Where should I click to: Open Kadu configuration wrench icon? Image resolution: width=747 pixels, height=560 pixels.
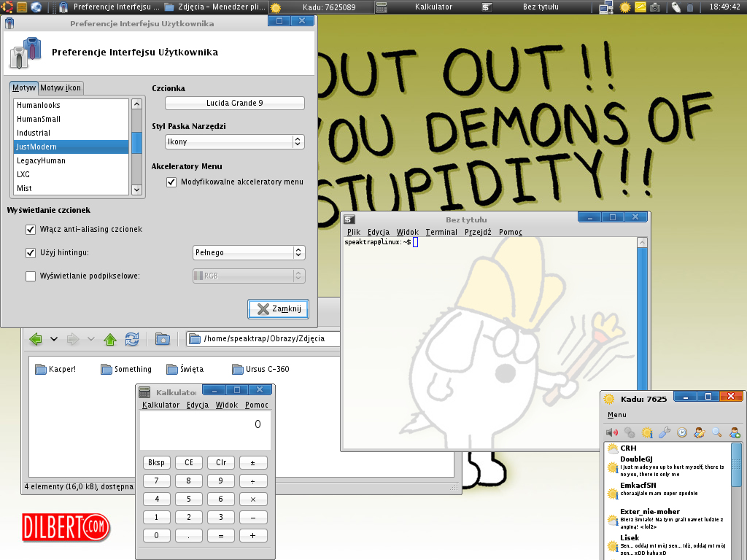tap(665, 432)
